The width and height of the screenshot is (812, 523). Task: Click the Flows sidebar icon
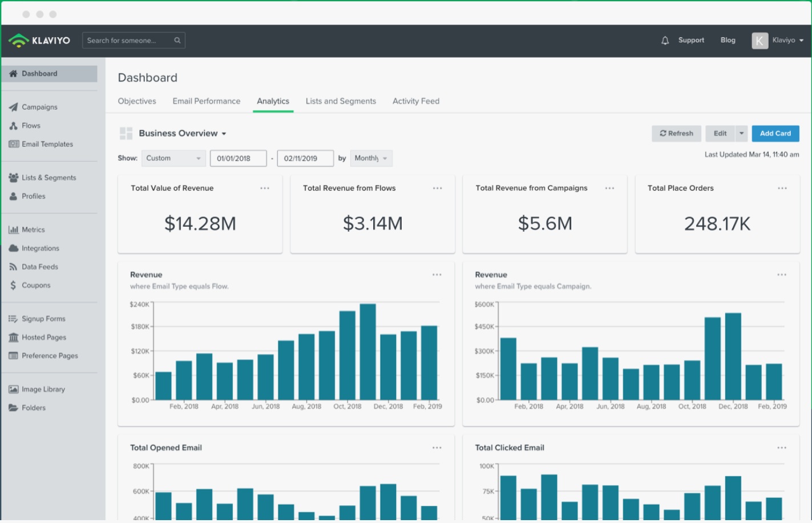(13, 126)
